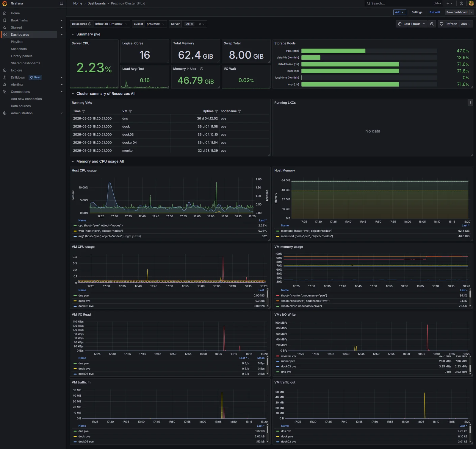Open Running LXCs panel three-dot menu
476x449 pixels.
click(470, 103)
